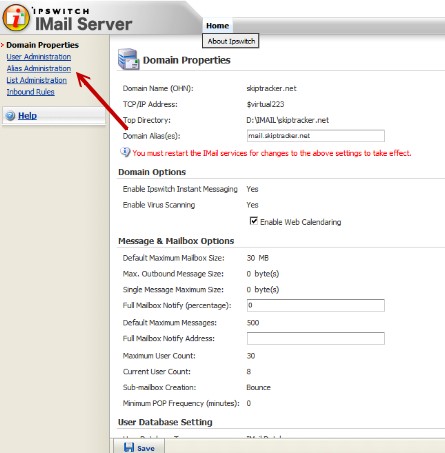Image resolution: width=445 pixels, height=453 pixels.
Task: Click the blue Help question mark icon
Action: (11, 116)
